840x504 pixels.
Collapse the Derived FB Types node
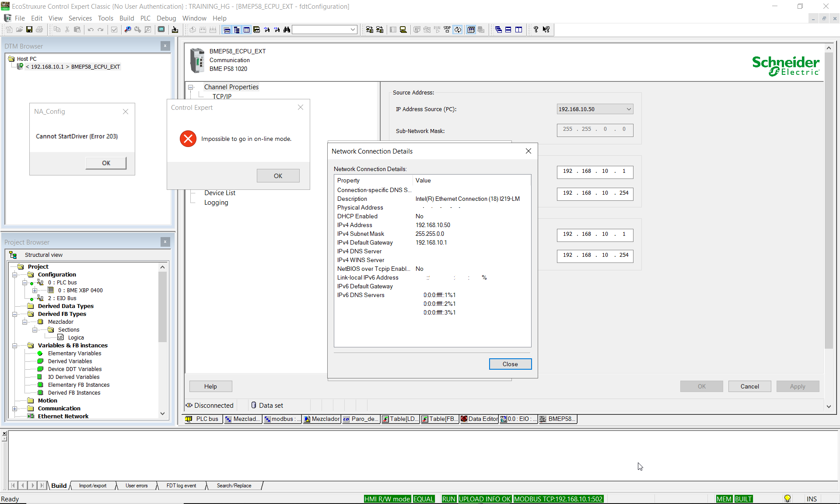14,314
